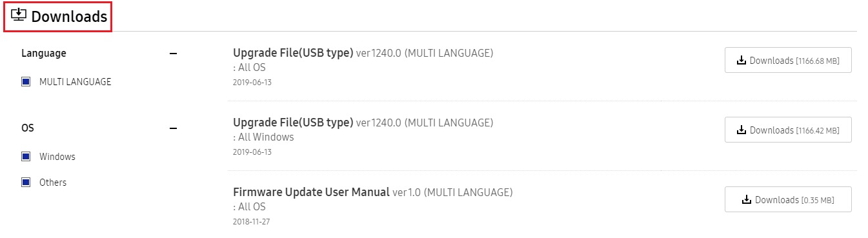Open Upgrade File(USB type) title for All OS
Viewport: 868px width, 238px height.
293,53
